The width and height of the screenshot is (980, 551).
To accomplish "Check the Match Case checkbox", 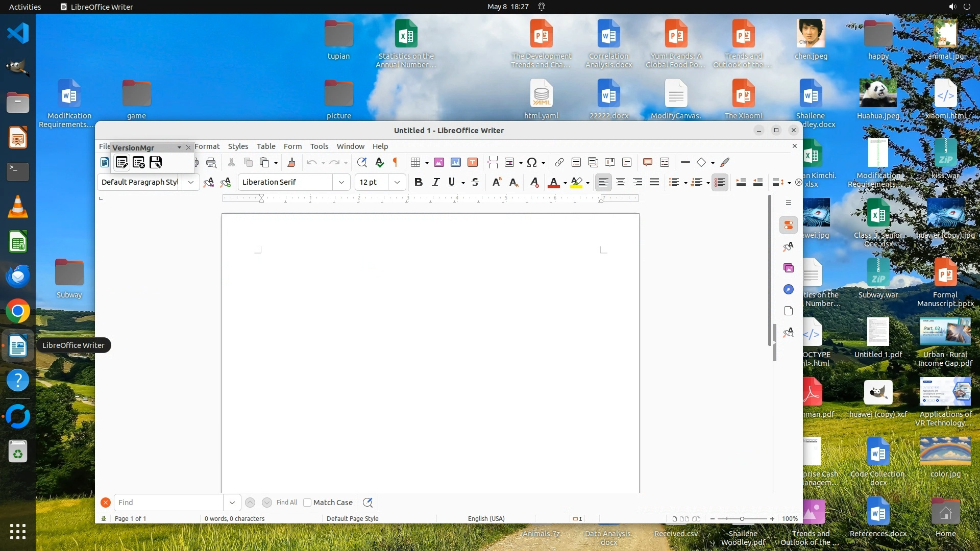I will [307, 503].
